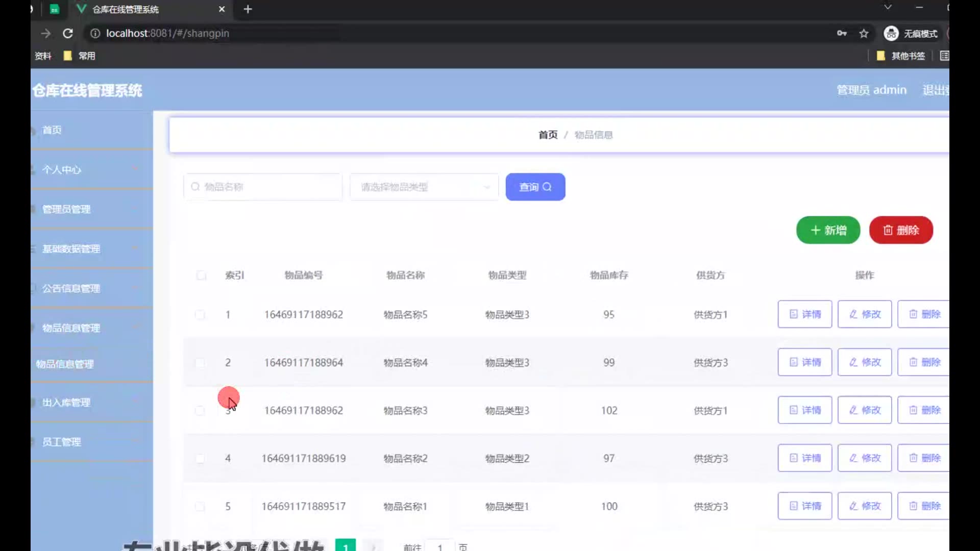Check the checkbox for row 4
This screenshot has height=551, width=980.
tap(200, 459)
